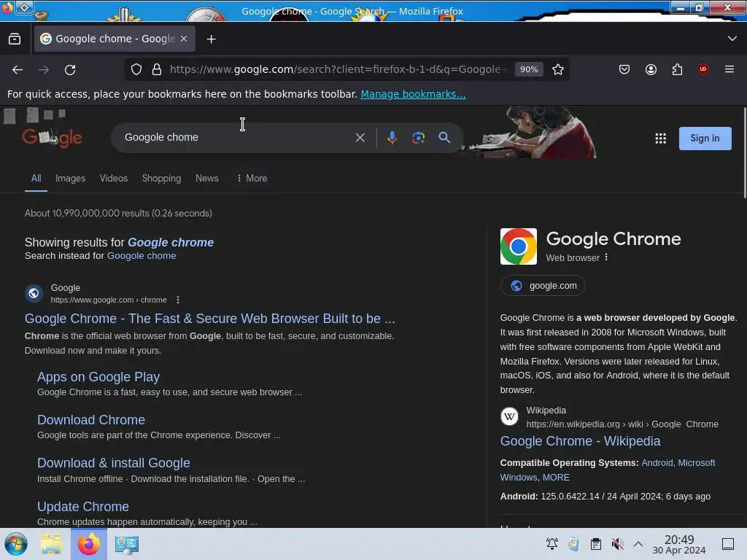Open the notifications bell in tray
747x560 pixels.
point(551,544)
